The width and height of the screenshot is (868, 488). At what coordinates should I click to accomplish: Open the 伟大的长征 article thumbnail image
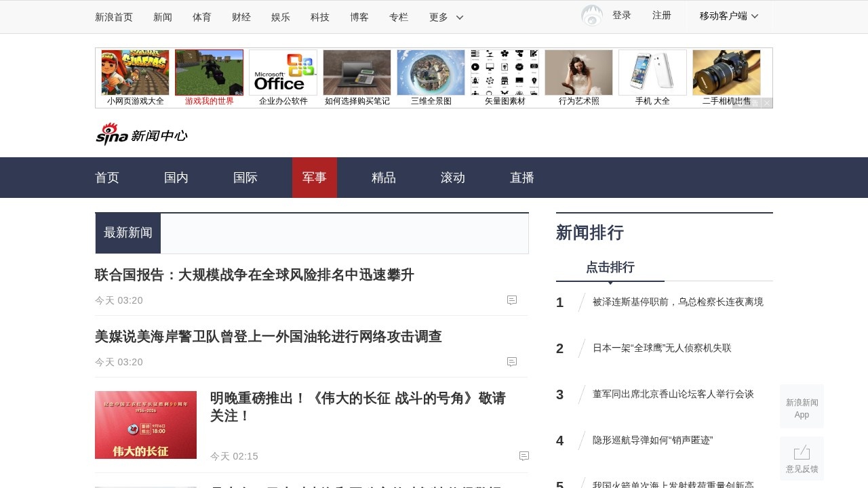pos(146,425)
